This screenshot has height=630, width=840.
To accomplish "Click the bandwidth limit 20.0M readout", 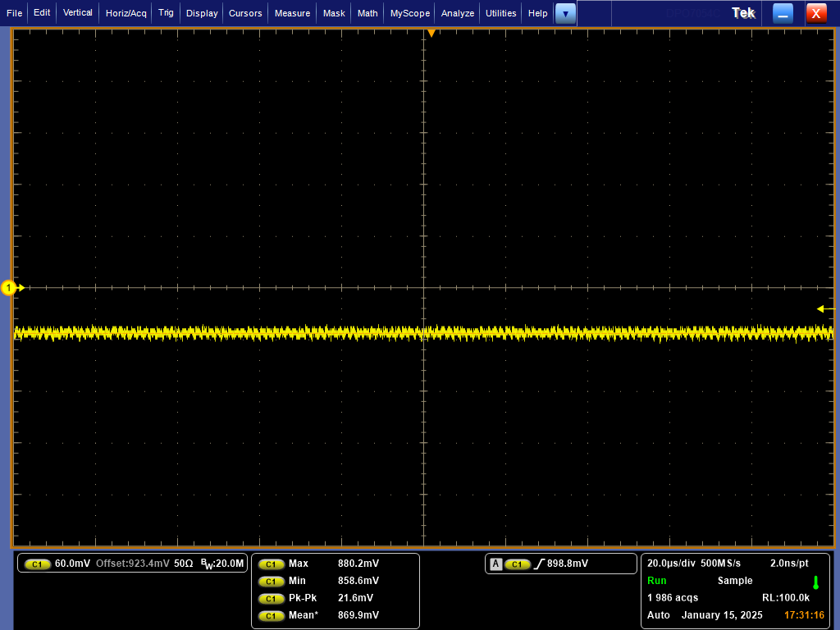I will (x=221, y=564).
